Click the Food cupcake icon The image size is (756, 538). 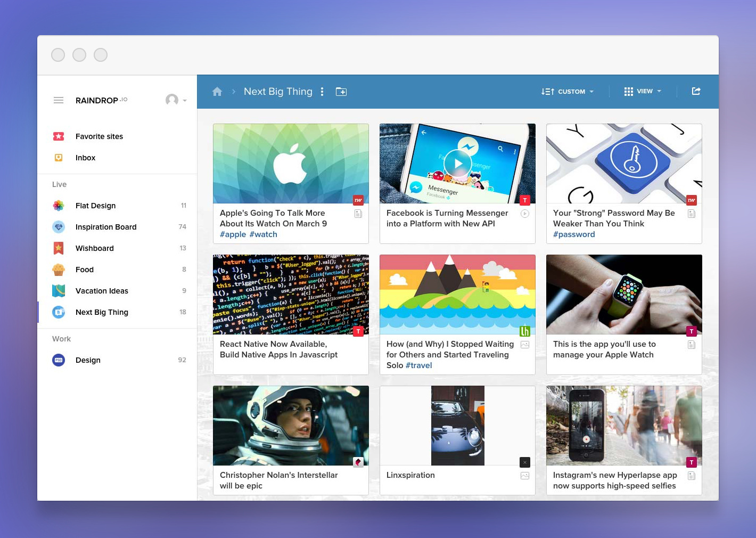tap(59, 270)
